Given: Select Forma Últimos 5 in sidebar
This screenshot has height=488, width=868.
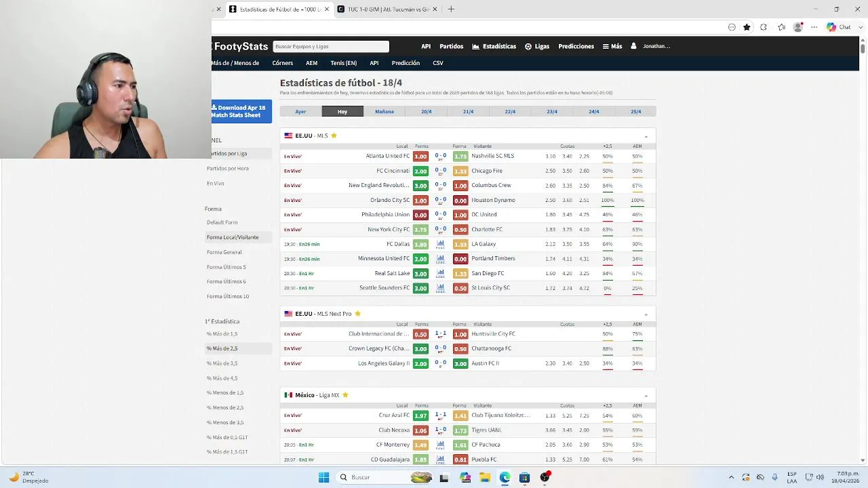Looking at the screenshot, I should point(226,267).
